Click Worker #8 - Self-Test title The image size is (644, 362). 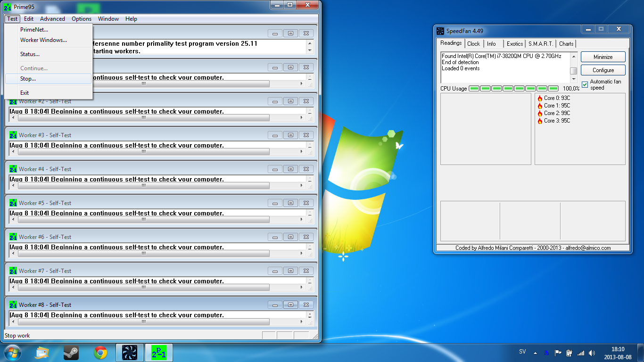(45, 305)
